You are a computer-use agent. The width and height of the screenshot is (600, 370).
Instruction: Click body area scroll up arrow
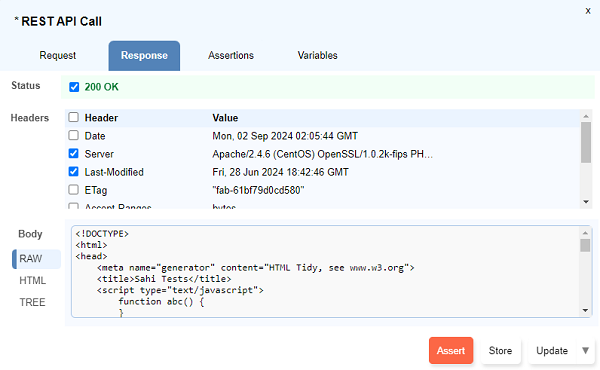pyautogui.click(x=585, y=233)
